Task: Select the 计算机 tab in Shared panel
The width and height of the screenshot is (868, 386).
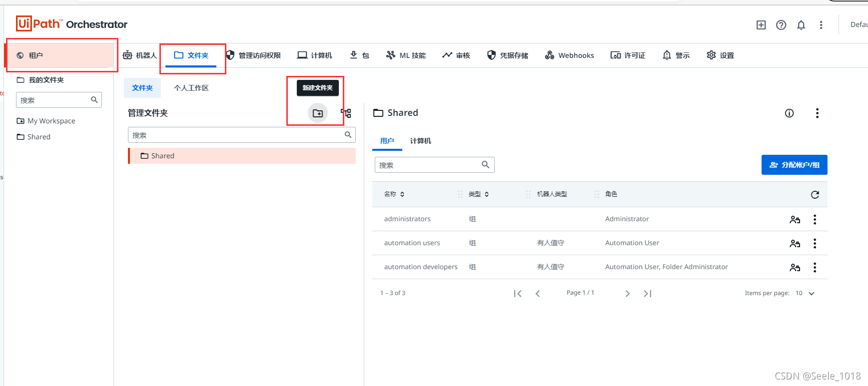Action: pyautogui.click(x=420, y=141)
